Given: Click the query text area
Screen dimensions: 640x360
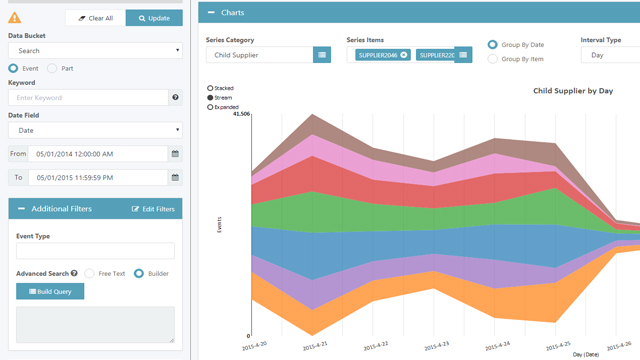Looking at the screenshot, I should click(96, 324).
